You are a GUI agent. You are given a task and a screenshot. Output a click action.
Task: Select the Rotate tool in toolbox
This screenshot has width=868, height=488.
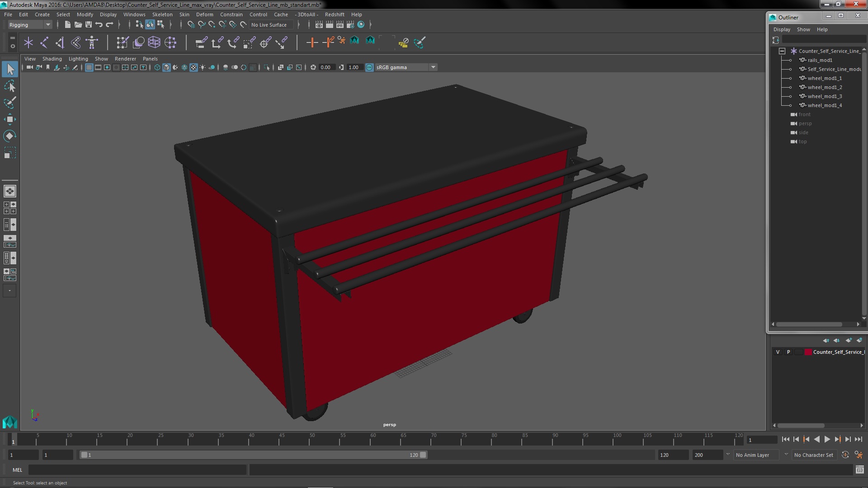click(9, 136)
